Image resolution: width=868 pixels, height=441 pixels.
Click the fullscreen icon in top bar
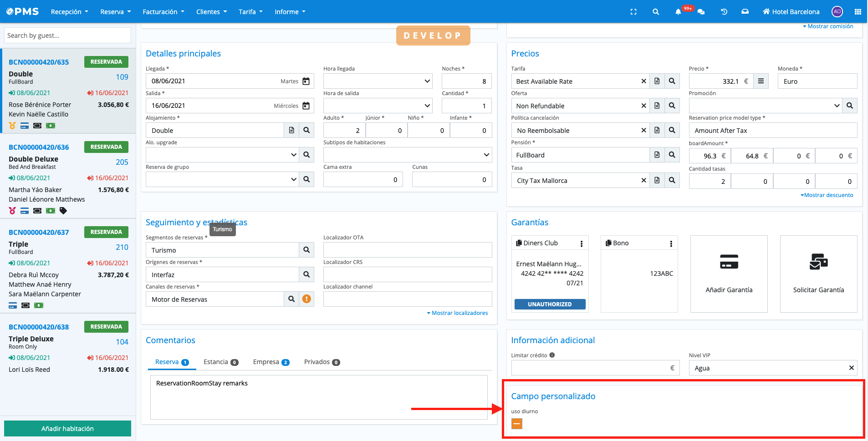pos(633,12)
